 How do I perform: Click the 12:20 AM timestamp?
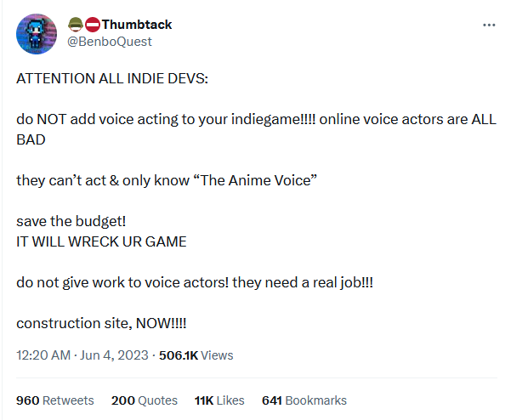[x=43, y=355]
